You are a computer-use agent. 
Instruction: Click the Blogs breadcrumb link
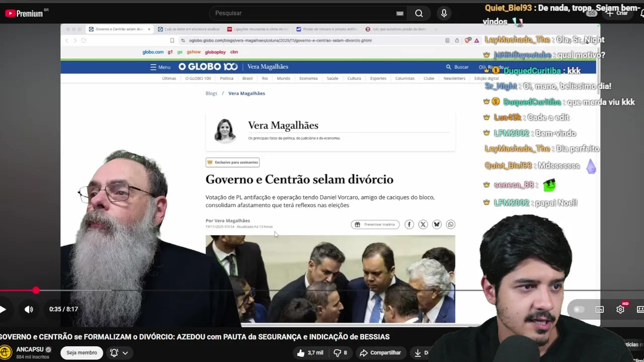tap(211, 94)
